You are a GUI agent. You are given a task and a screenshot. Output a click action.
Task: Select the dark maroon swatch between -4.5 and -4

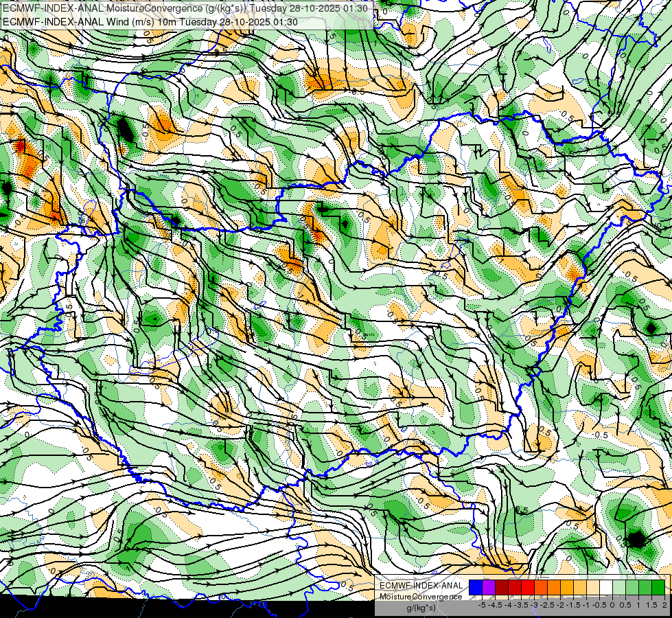coord(502,587)
